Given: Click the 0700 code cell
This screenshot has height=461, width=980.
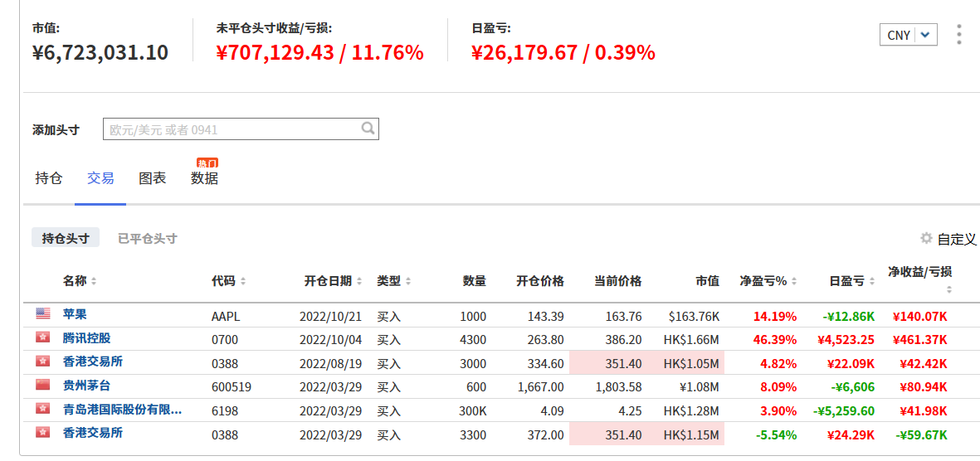Looking at the screenshot, I should click(x=225, y=341).
